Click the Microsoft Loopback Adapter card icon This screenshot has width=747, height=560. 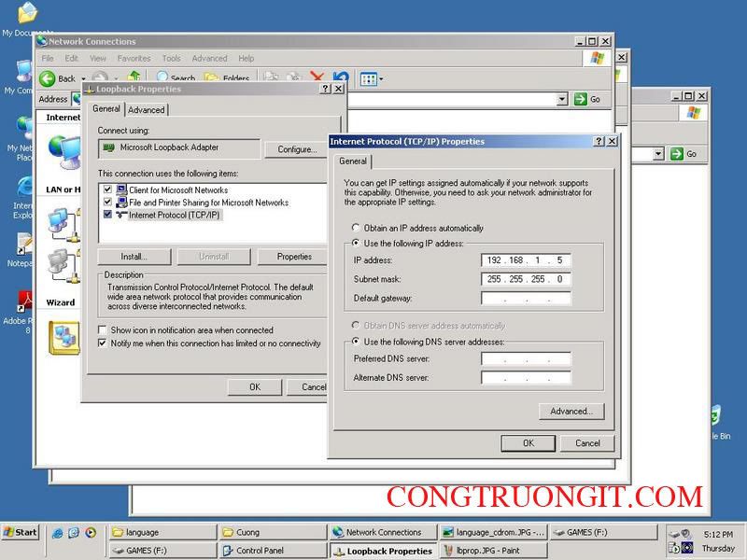109,147
